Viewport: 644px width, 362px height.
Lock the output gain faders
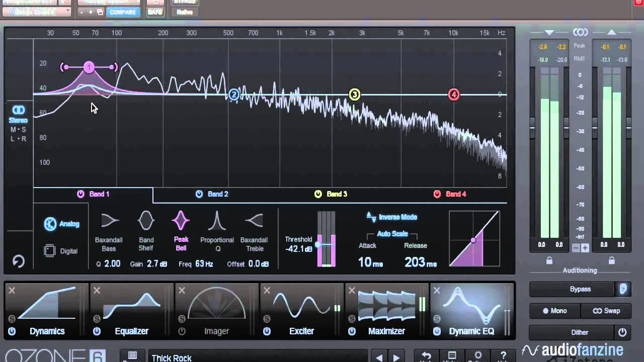click(611, 260)
